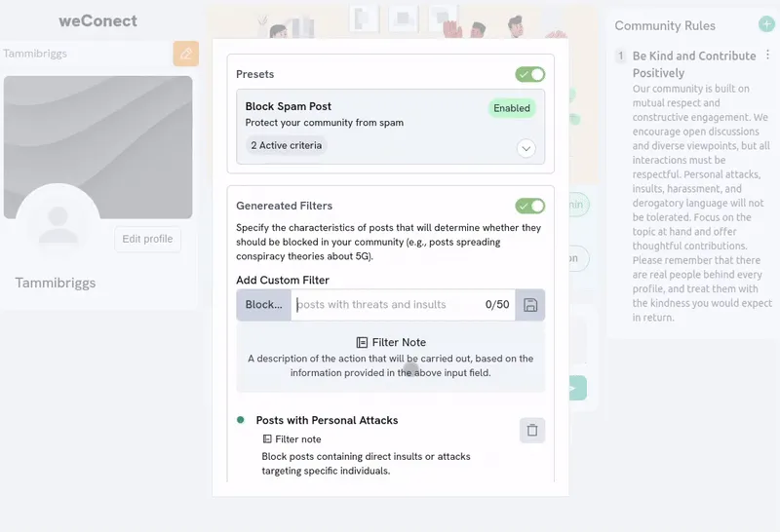Image resolution: width=780 pixels, height=532 pixels.
Task: Click the Filter Note icon in description box
Action: 362,343
